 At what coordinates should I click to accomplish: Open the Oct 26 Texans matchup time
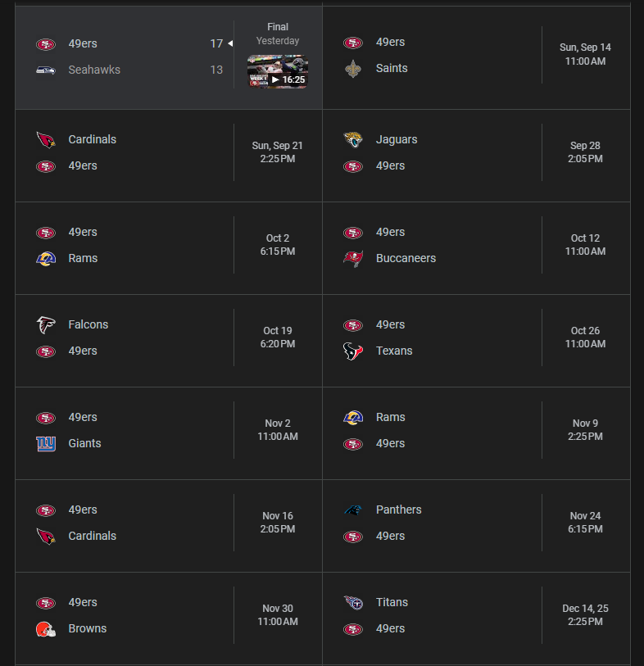[585, 338]
